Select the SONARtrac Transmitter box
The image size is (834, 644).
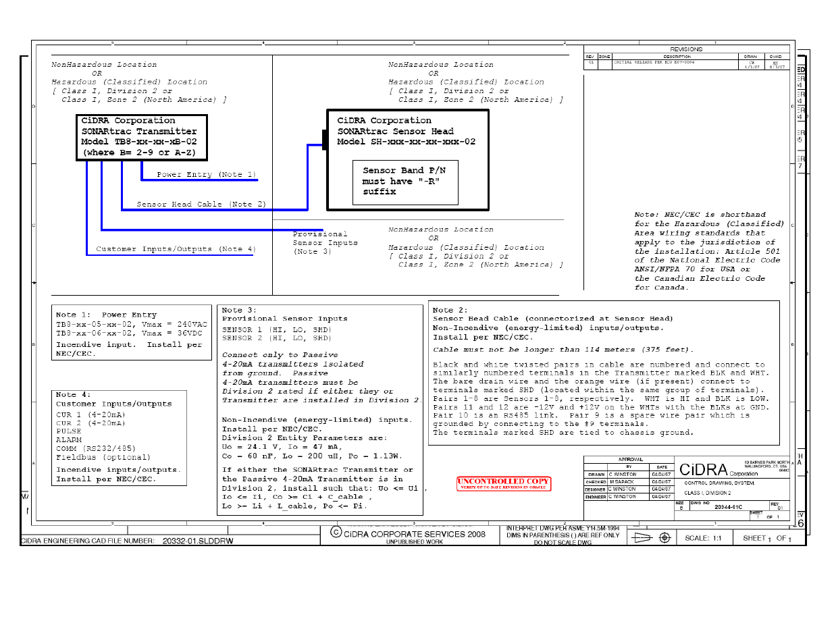pyautogui.click(x=141, y=137)
